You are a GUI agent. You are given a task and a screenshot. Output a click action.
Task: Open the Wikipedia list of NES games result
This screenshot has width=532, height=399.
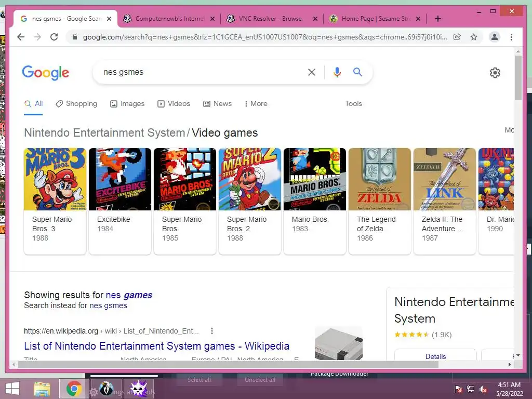[x=157, y=345]
